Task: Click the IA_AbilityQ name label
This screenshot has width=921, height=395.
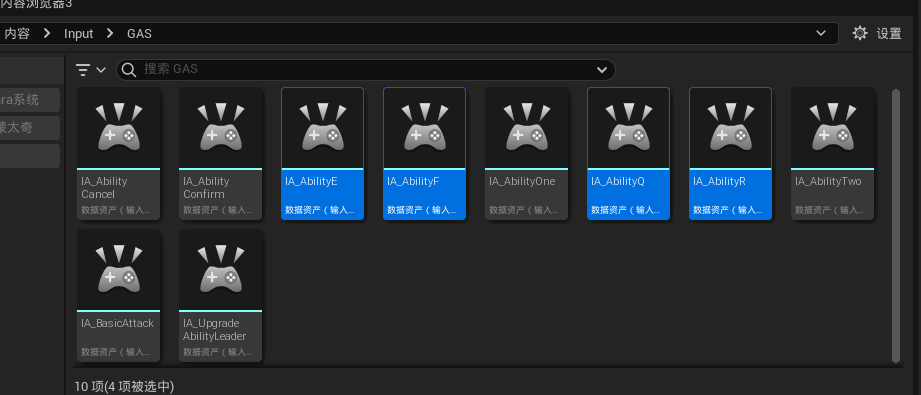Action: tap(617, 181)
